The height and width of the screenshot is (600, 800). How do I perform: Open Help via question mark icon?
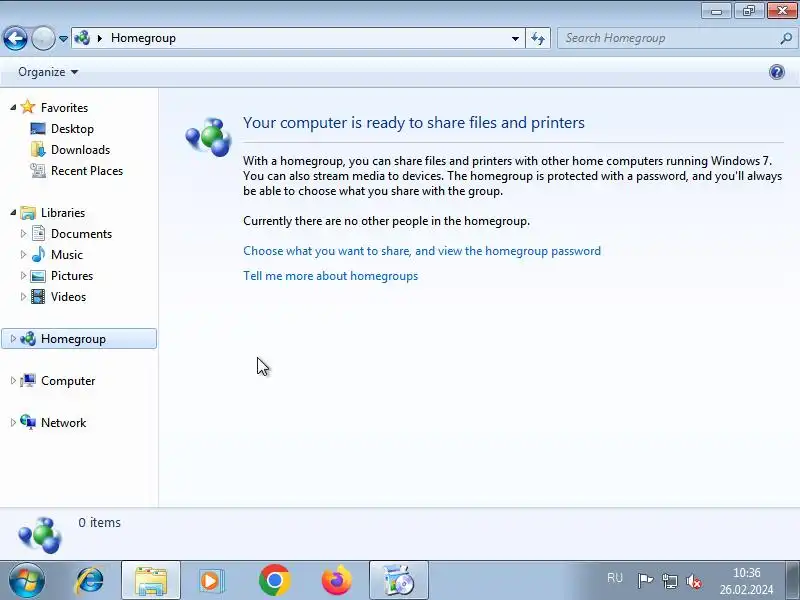[777, 72]
